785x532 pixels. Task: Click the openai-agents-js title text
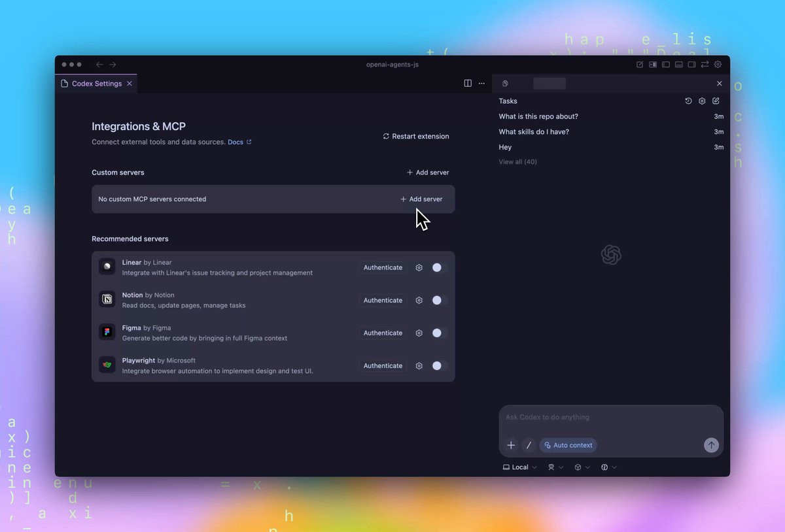pos(392,65)
